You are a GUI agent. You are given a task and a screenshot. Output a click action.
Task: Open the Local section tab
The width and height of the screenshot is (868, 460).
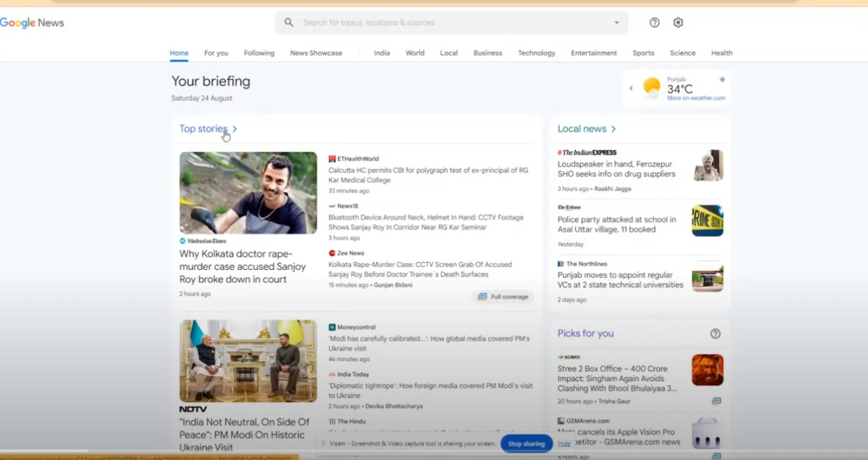[x=449, y=53]
